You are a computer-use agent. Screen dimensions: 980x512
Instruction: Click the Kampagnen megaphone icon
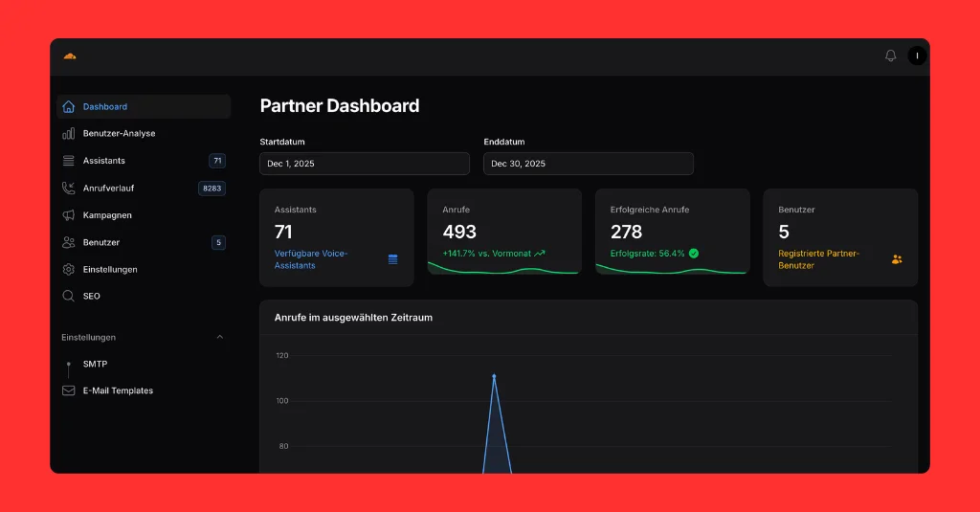(69, 215)
